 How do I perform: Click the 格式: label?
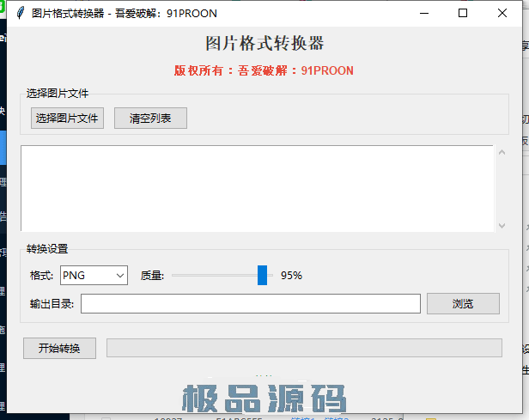click(x=41, y=276)
